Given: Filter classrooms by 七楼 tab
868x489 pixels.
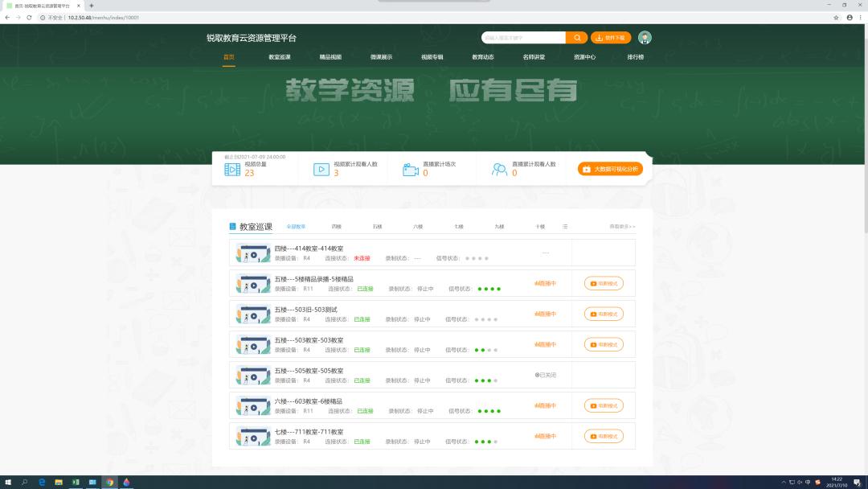Looking at the screenshot, I should point(458,227).
